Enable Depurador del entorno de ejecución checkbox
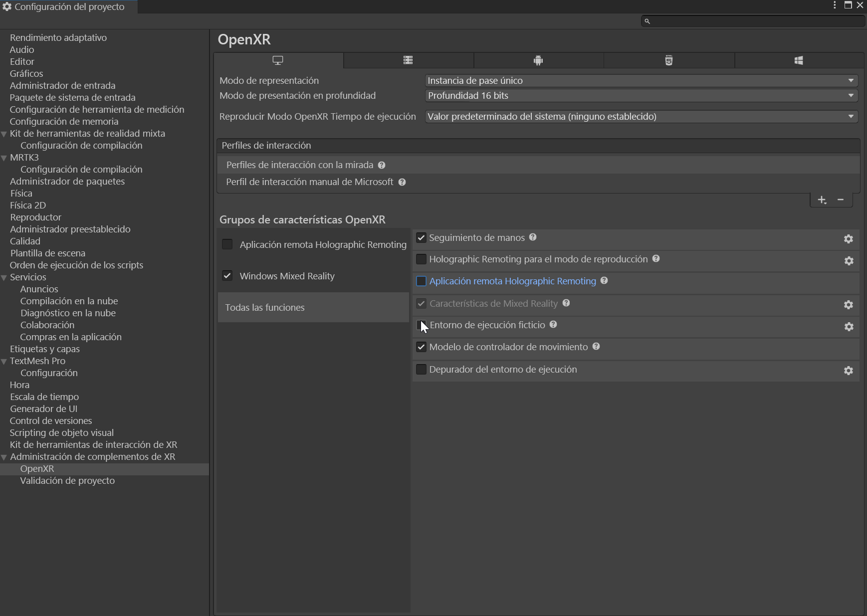867x616 pixels. click(x=421, y=369)
